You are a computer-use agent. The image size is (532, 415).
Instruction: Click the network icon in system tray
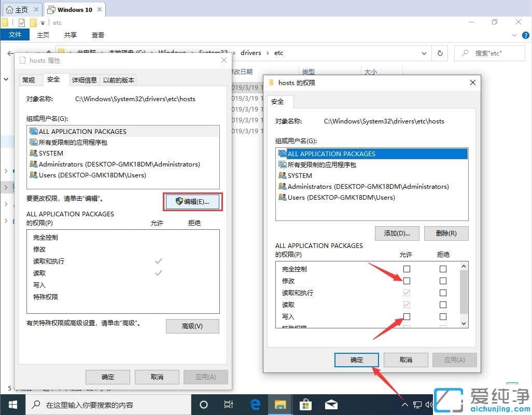click(417, 404)
